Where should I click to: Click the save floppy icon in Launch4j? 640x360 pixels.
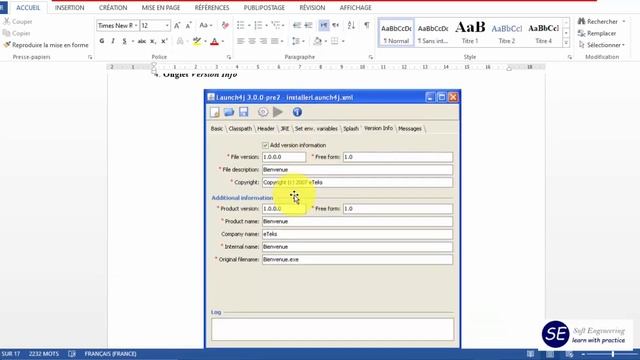pos(244,112)
